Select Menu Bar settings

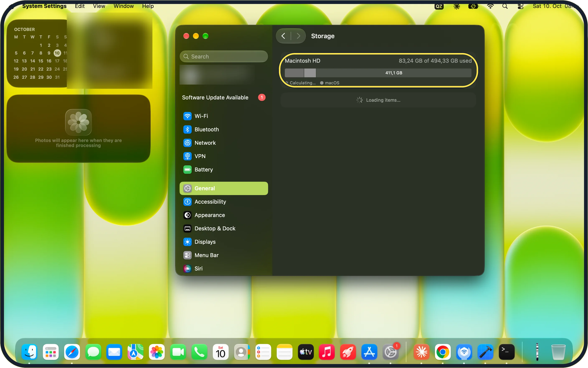click(224, 255)
